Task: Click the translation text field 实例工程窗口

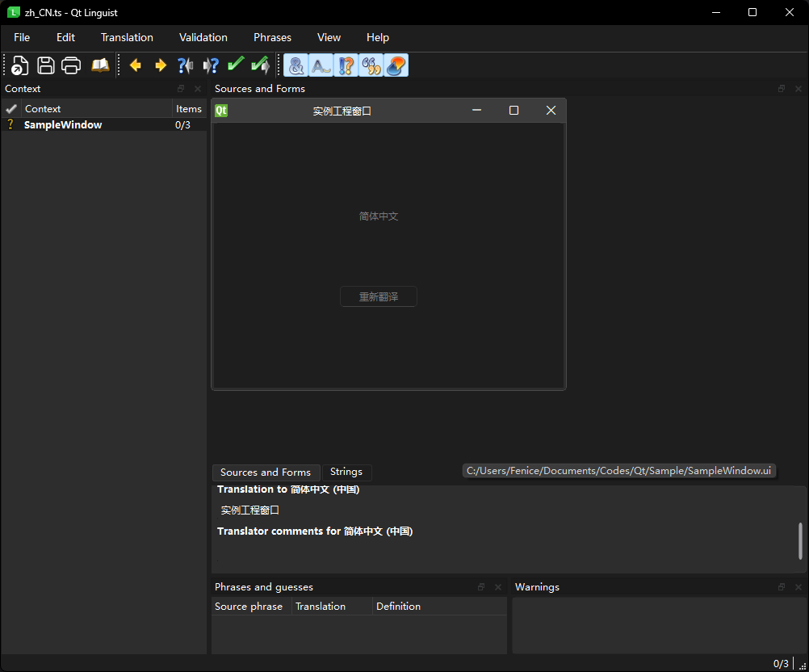Action: click(x=250, y=510)
